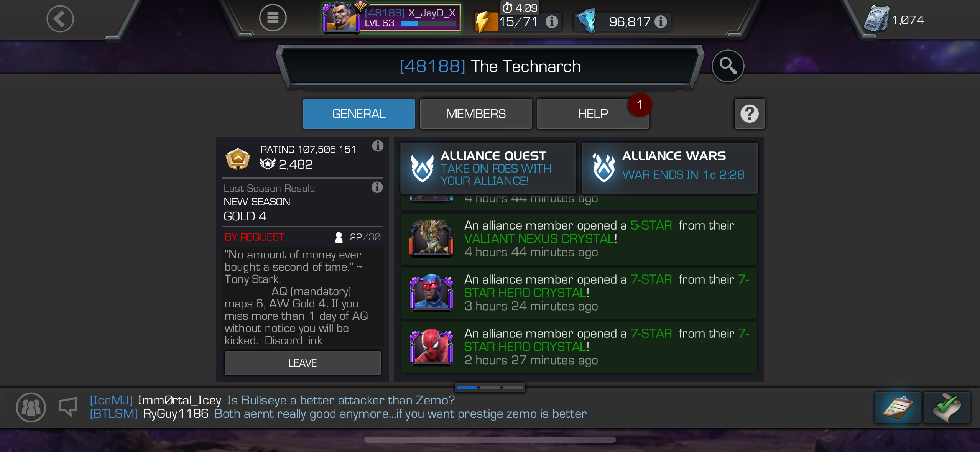Switch to the HELP tab
Image resolution: width=980 pixels, height=452 pixels.
click(593, 114)
